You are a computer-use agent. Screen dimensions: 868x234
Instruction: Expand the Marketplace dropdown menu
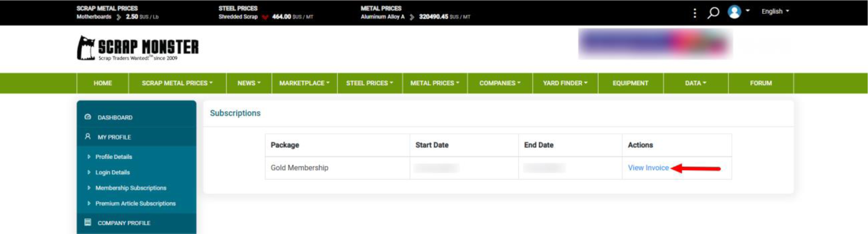(x=304, y=83)
